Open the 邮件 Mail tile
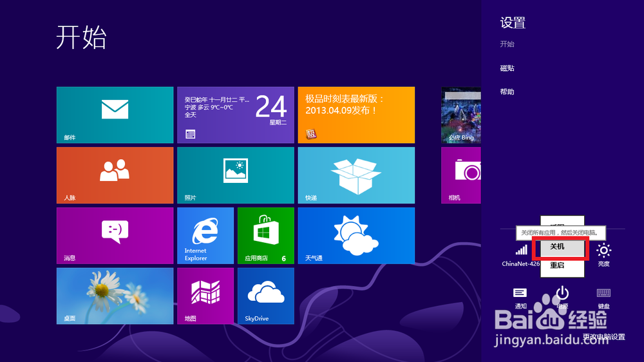This screenshot has height=362, width=644. click(x=115, y=115)
